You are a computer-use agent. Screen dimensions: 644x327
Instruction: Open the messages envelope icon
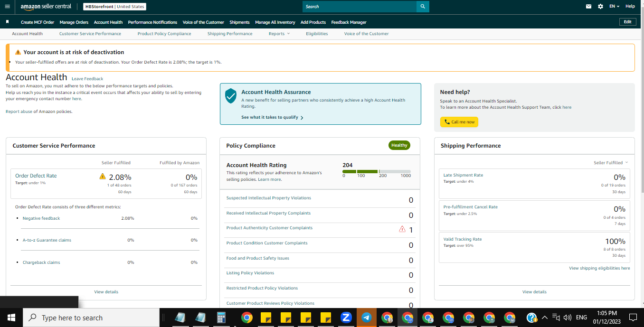tap(589, 7)
